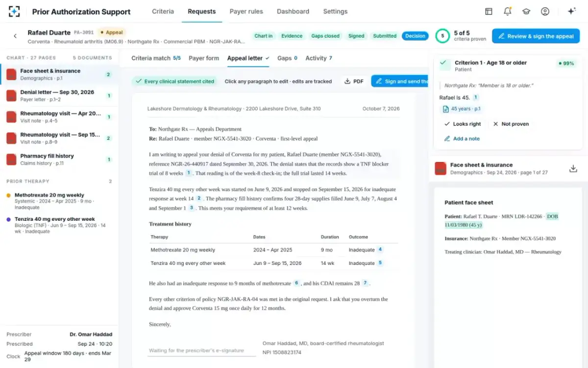The height and width of the screenshot is (368, 588).
Task: Select the Criteria match 5/5 tab
Action: [x=156, y=58]
